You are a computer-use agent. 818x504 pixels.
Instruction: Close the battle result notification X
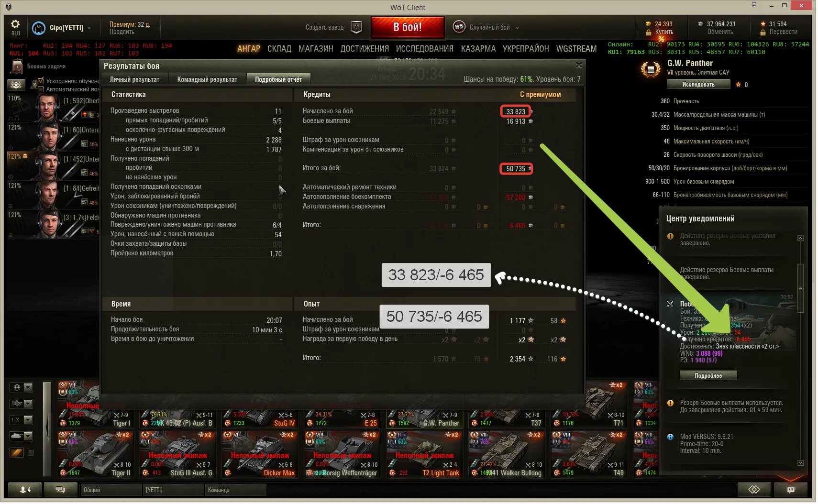(670, 304)
